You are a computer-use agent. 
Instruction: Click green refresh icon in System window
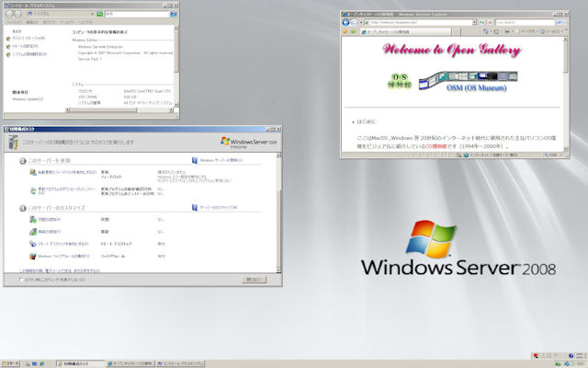(100, 14)
